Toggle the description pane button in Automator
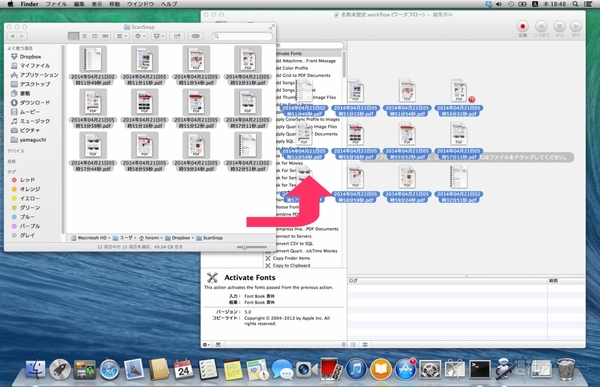The width and height of the screenshot is (600, 387). pos(218,345)
